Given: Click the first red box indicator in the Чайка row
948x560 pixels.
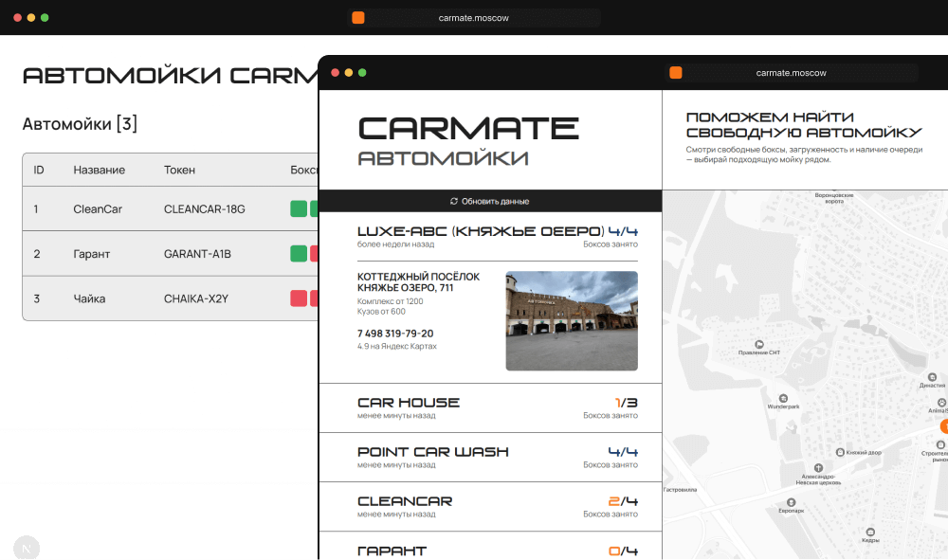Looking at the screenshot, I should pyautogui.click(x=299, y=298).
